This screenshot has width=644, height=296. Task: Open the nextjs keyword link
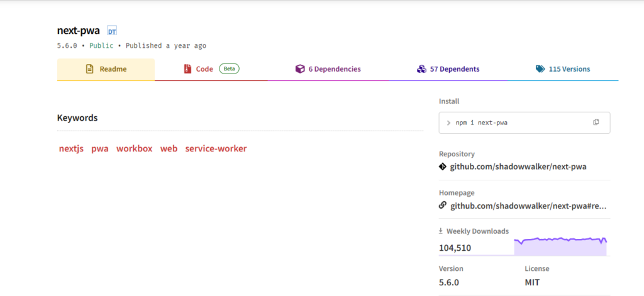[72, 148]
